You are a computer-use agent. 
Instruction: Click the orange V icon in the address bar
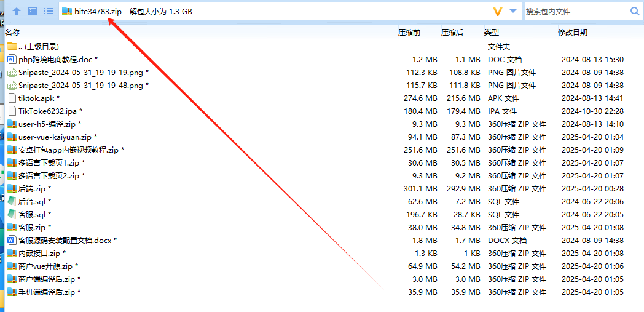click(x=498, y=12)
